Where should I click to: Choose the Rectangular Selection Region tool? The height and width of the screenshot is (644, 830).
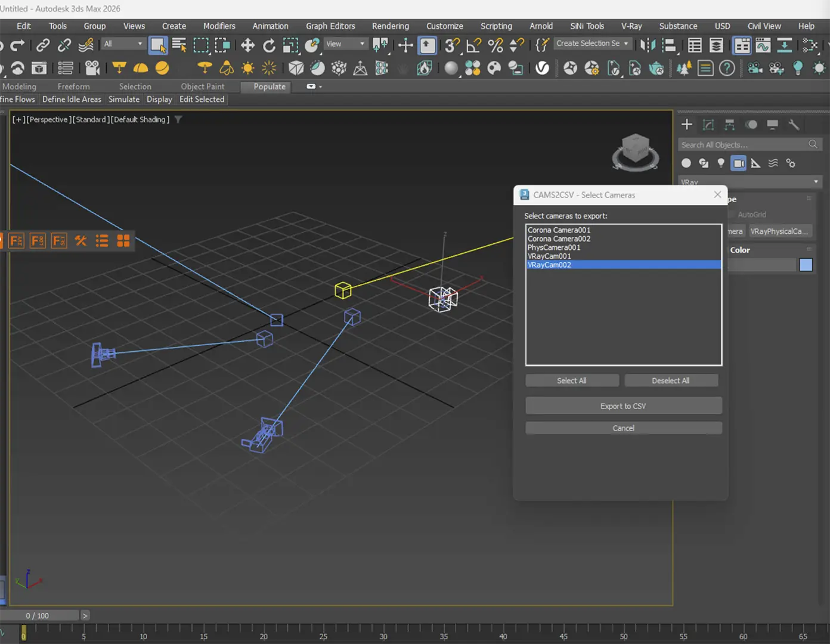(x=201, y=45)
